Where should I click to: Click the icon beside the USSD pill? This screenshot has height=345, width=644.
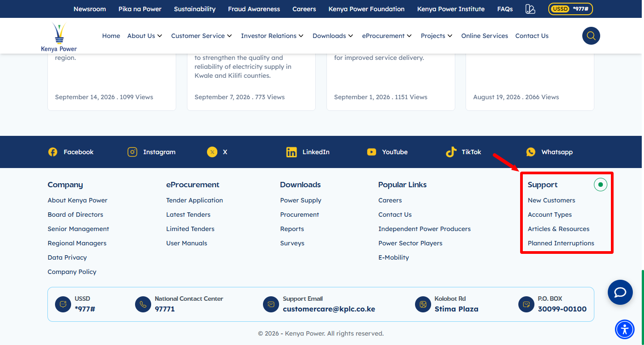pos(530,9)
